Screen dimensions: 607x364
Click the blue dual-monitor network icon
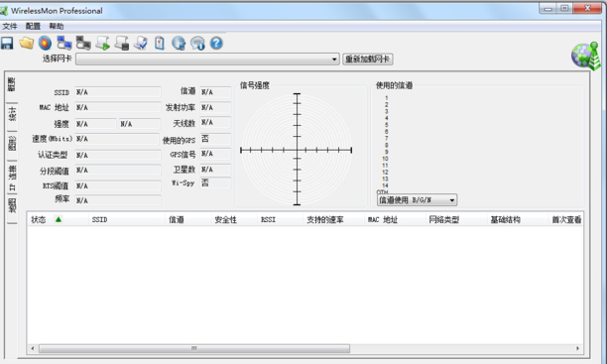[x=63, y=43]
